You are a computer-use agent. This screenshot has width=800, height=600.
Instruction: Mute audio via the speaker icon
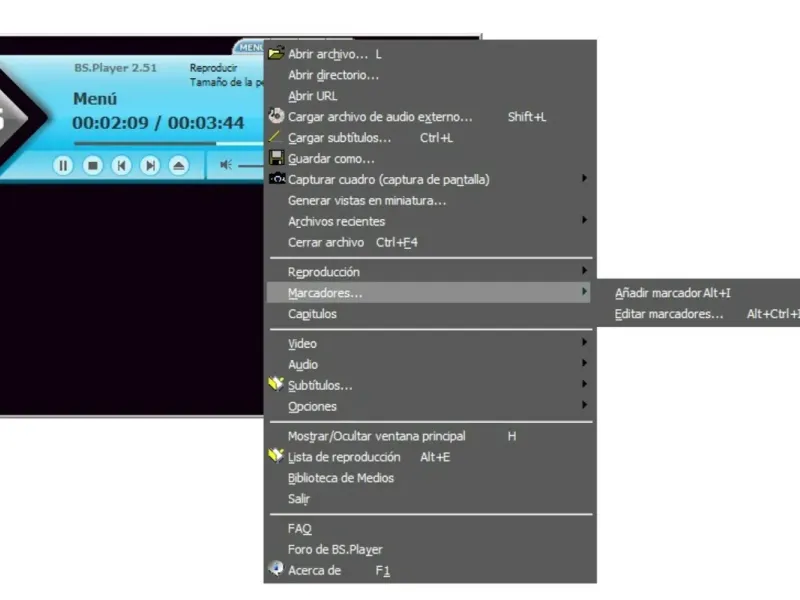tap(226, 165)
